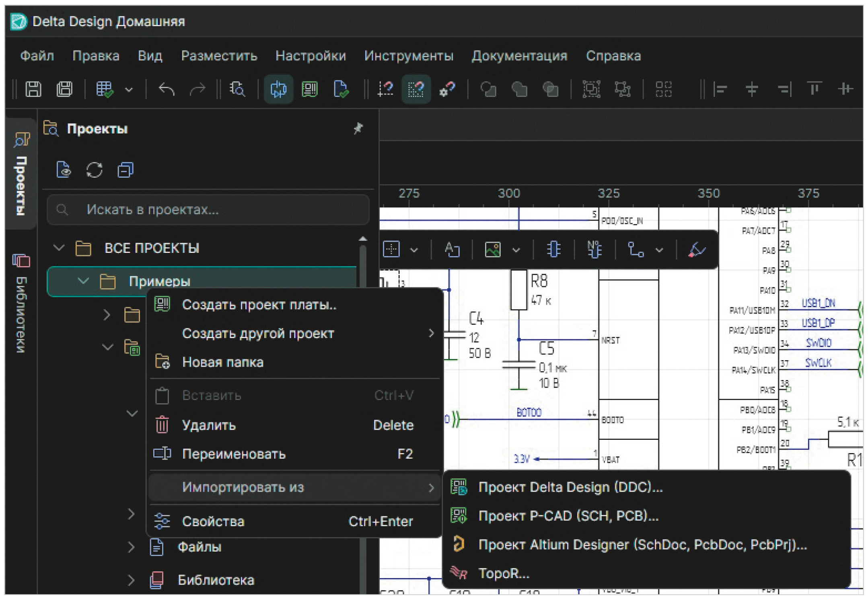Image resolution: width=868 pixels, height=597 pixels.
Task: Open the Инструменты menu
Action: [409, 55]
